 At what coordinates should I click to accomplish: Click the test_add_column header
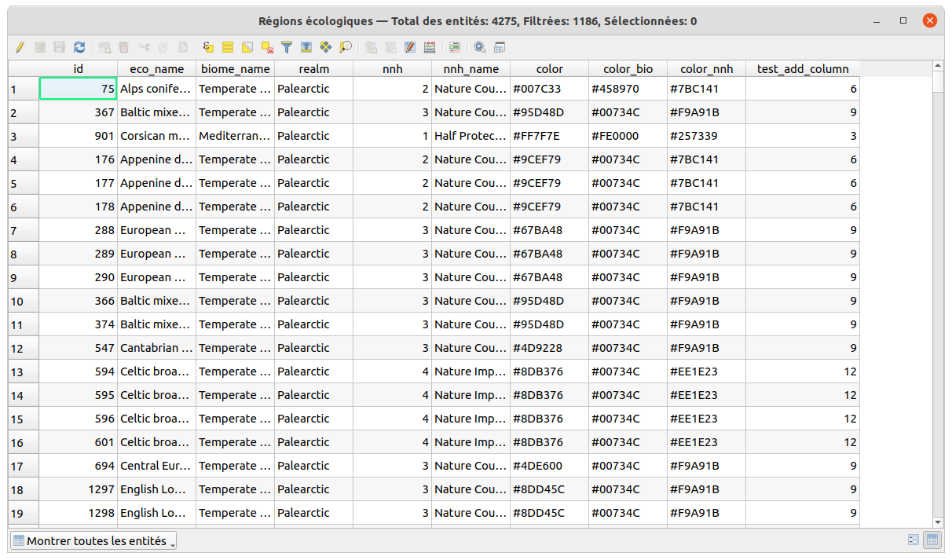[x=803, y=69]
